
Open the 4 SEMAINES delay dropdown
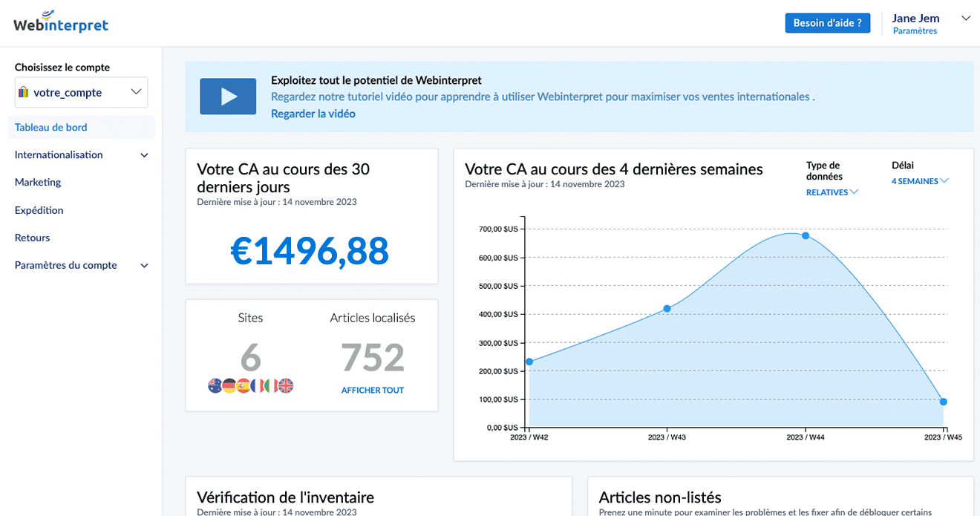[x=920, y=181]
